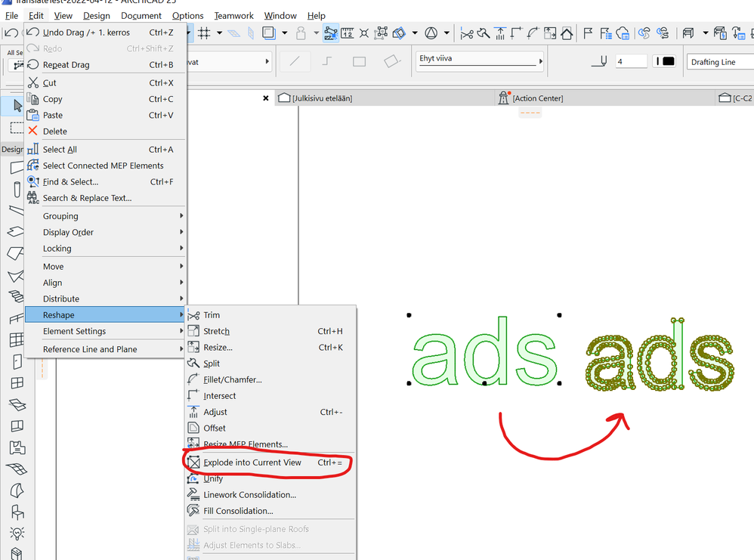Open the Drafting Line method dropdown
Screen dimensions: 754x560
click(x=719, y=62)
